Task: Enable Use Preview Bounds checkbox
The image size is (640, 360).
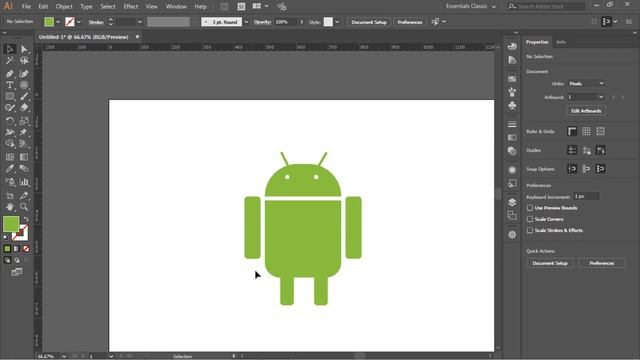Action: point(530,208)
